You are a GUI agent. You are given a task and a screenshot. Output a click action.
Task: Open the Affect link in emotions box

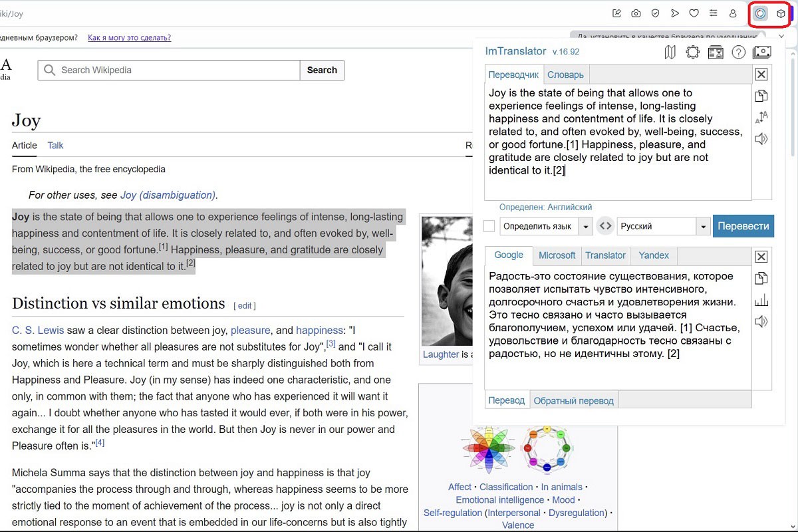(460, 487)
